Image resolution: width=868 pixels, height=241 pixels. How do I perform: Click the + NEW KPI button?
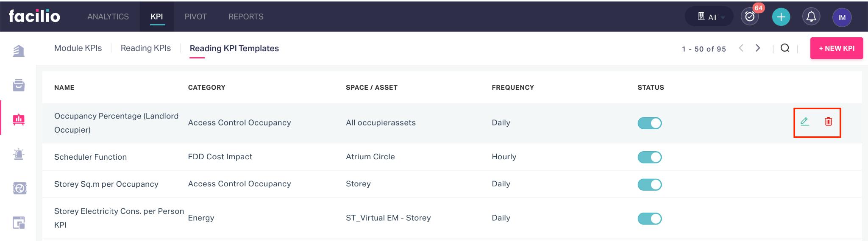pyautogui.click(x=837, y=48)
